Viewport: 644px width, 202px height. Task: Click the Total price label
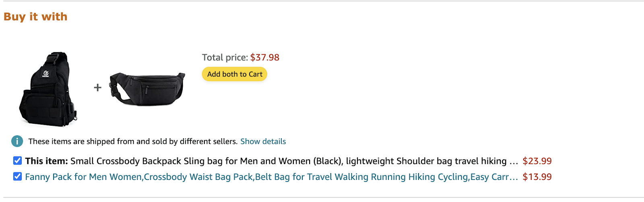pos(225,57)
